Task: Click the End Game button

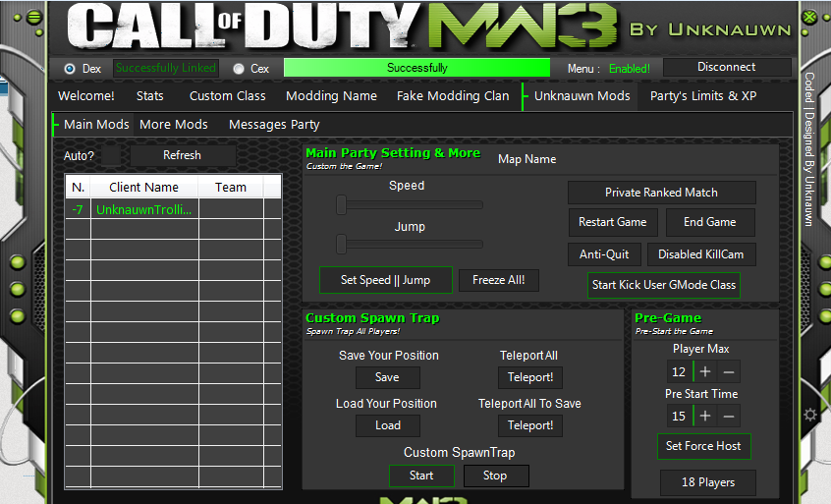Action: pos(709,222)
